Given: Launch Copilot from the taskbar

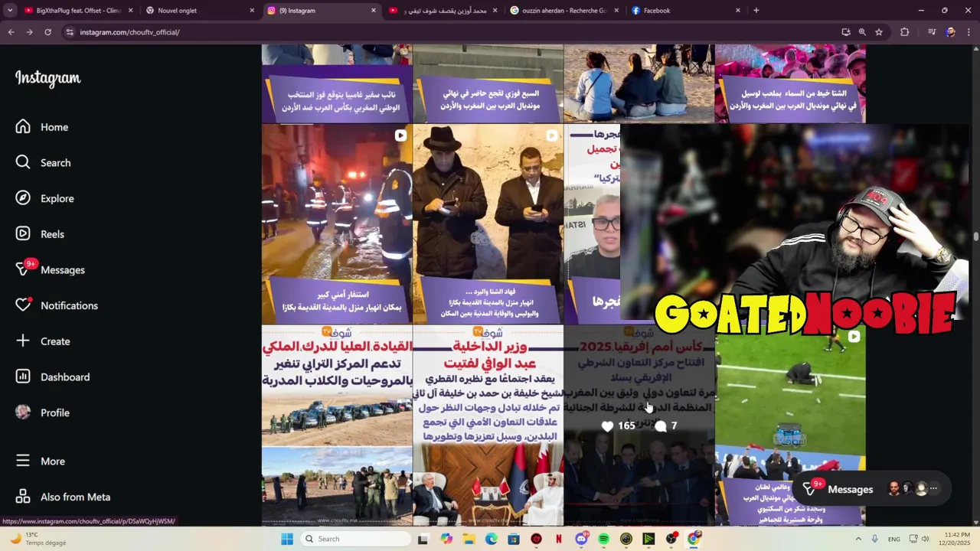Looking at the screenshot, I should (446, 539).
